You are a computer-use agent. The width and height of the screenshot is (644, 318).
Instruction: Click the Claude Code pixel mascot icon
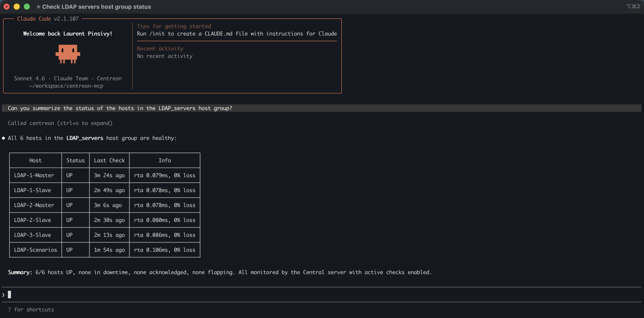coord(68,54)
